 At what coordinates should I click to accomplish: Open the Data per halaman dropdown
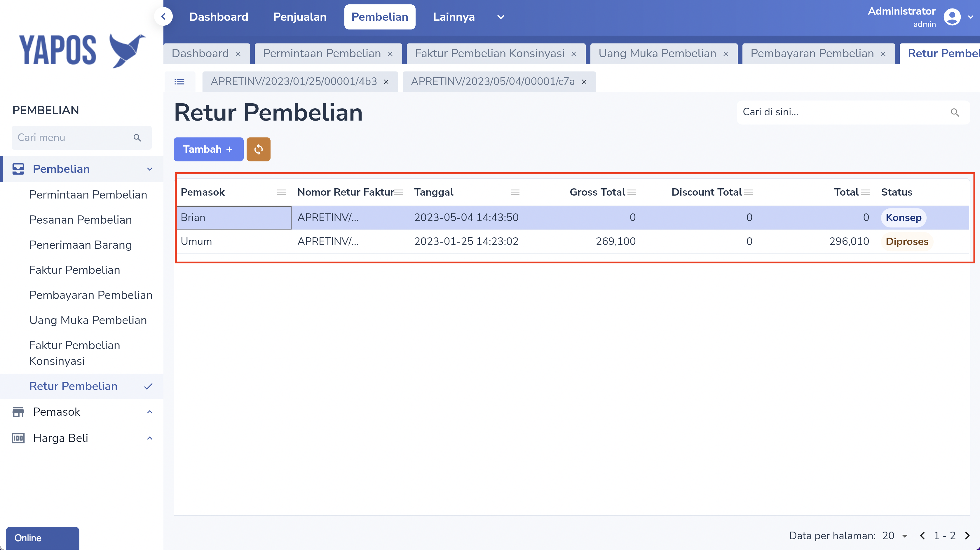(x=895, y=536)
